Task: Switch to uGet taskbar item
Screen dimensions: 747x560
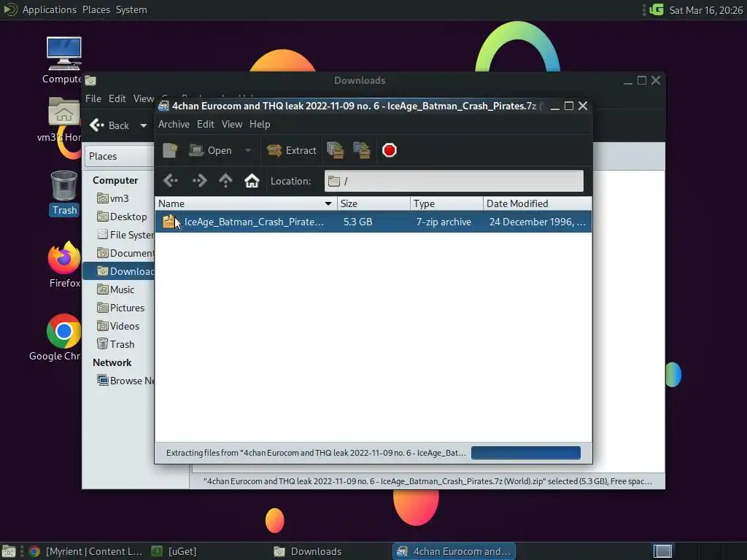Action: point(174,551)
